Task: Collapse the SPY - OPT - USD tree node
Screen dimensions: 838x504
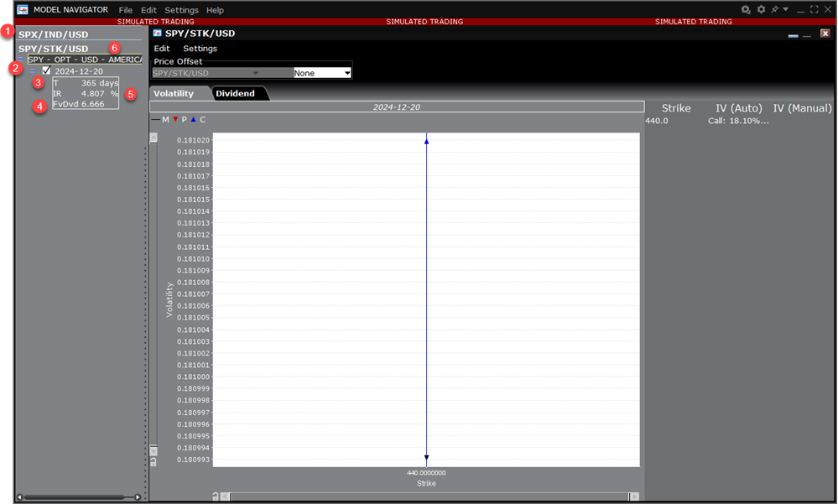Action: click(x=20, y=60)
